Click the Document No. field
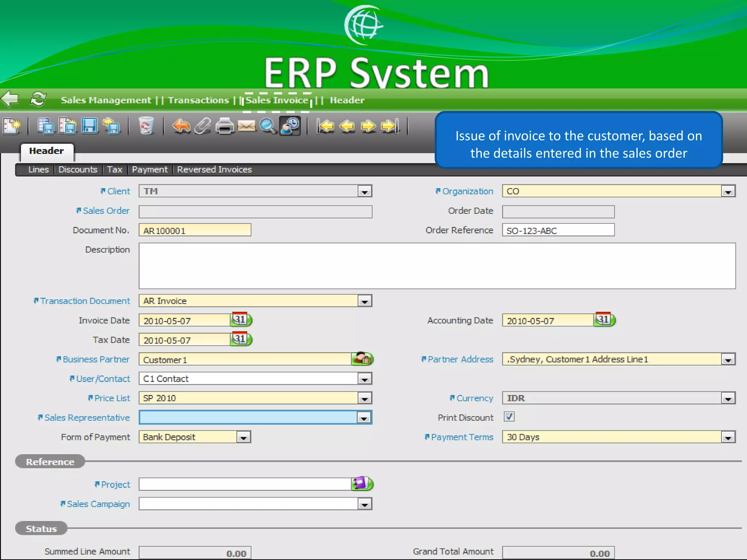 (x=195, y=230)
